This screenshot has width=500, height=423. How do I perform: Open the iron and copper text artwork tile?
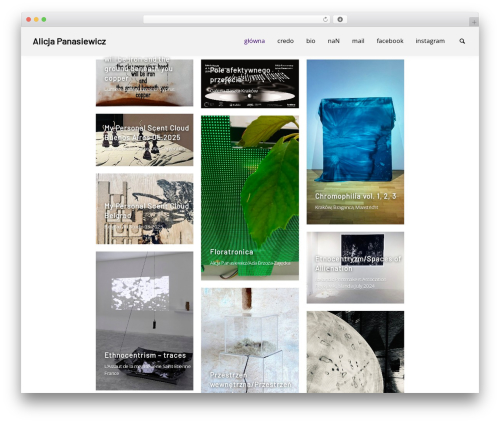point(145,83)
